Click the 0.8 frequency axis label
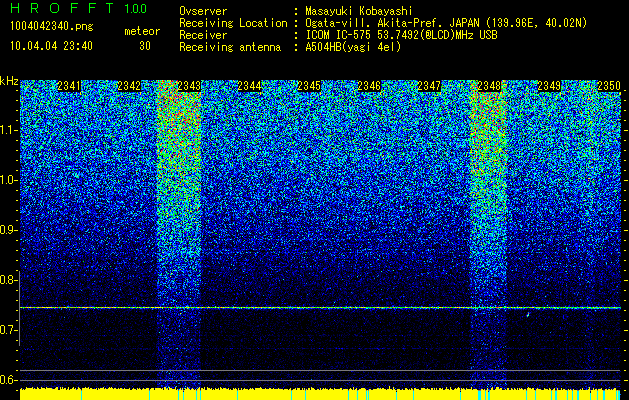The height and width of the screenshot is (400, 629). pyautogui.click(x=8, y=280)
